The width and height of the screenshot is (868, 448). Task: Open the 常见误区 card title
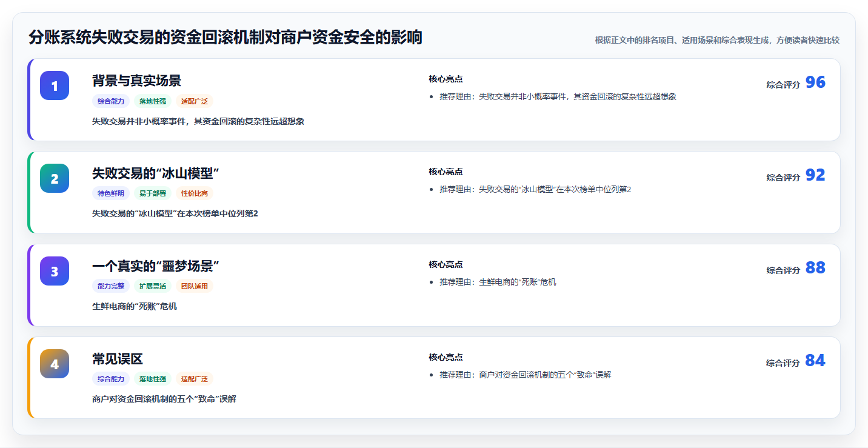point(118,359)
